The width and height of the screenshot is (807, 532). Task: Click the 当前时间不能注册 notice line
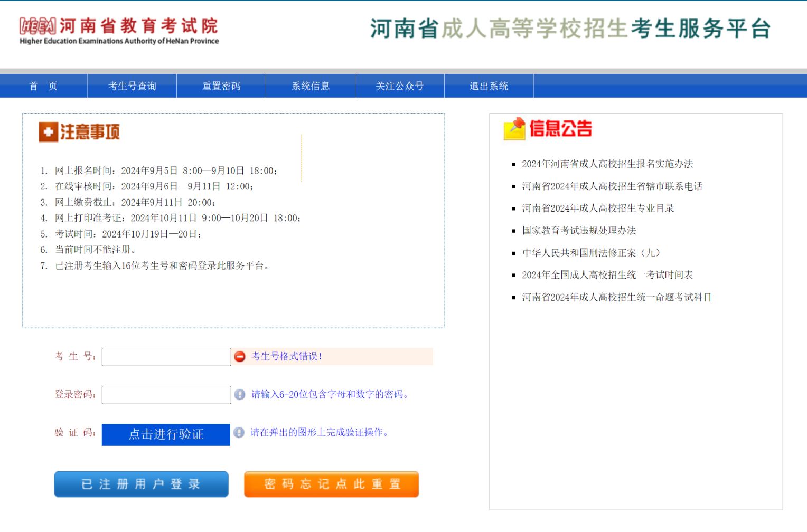(96, 250)
